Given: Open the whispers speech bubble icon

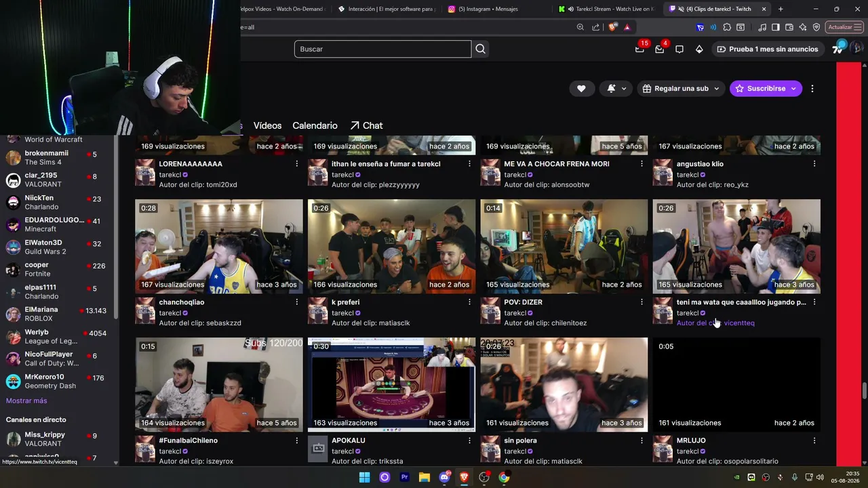Looking at the screenshot, I should (x=679, y=49).
